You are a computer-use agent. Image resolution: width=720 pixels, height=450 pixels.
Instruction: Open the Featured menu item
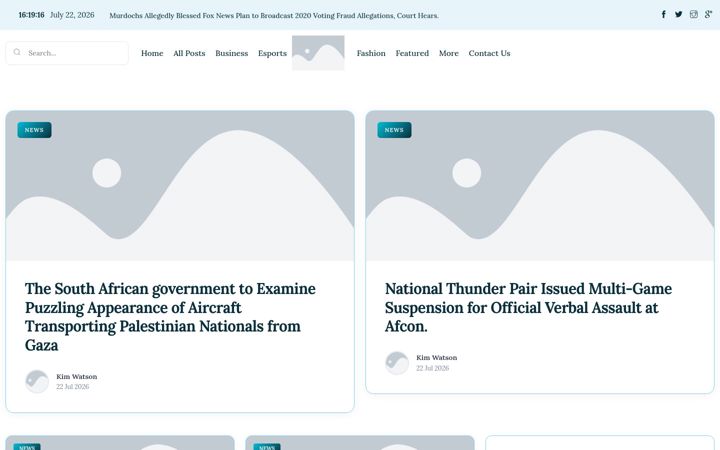(x=412, y=53)
